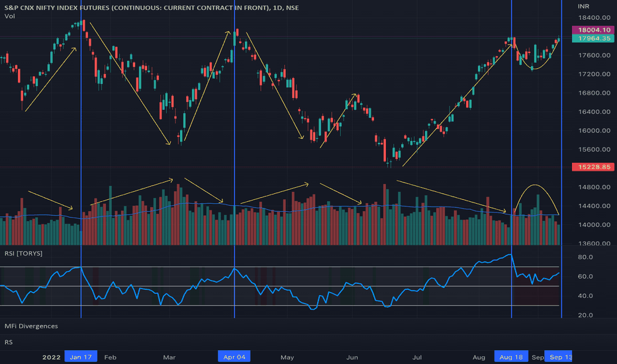
Task: Click the May label on time axis
Action: pos(287,357)
